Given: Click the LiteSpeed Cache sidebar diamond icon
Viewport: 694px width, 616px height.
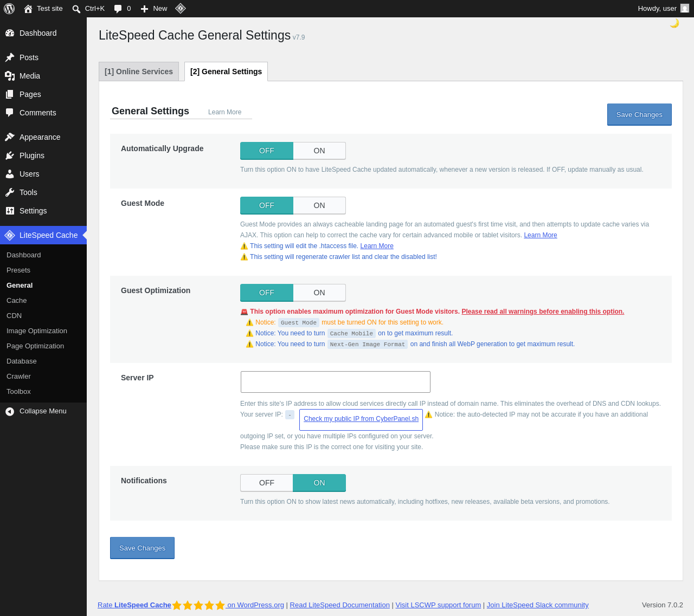Looking at the screenshot, I should coord(10,235).
